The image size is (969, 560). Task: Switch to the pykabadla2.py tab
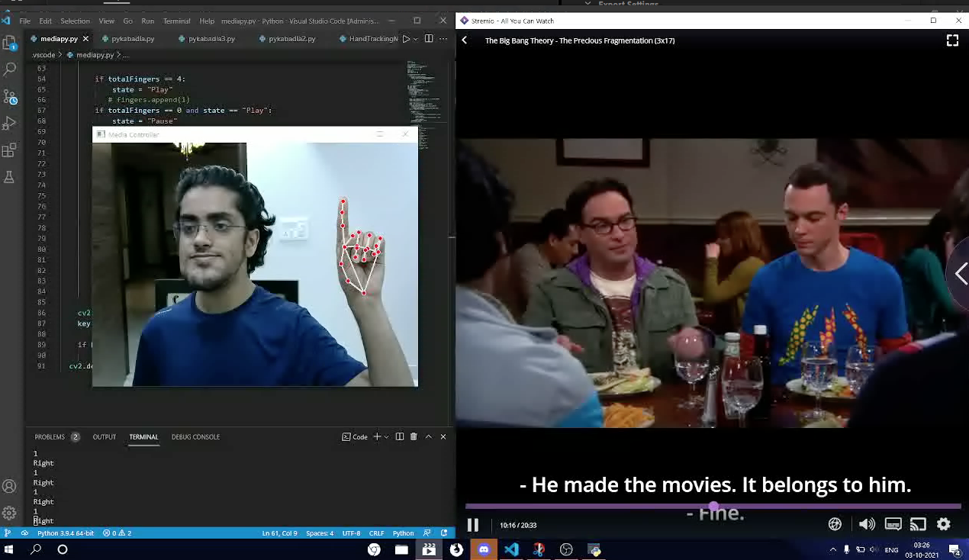(x=292, y=39)
